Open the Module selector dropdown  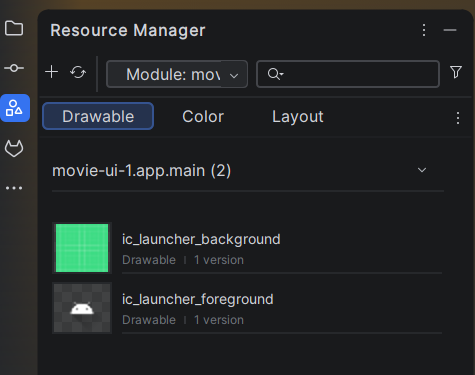point(177,74)
